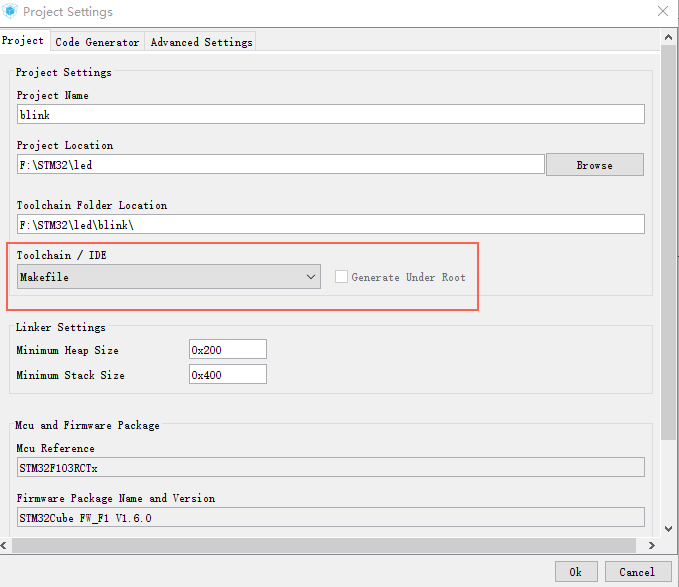Browse for a project location folder

pos(595,164)
